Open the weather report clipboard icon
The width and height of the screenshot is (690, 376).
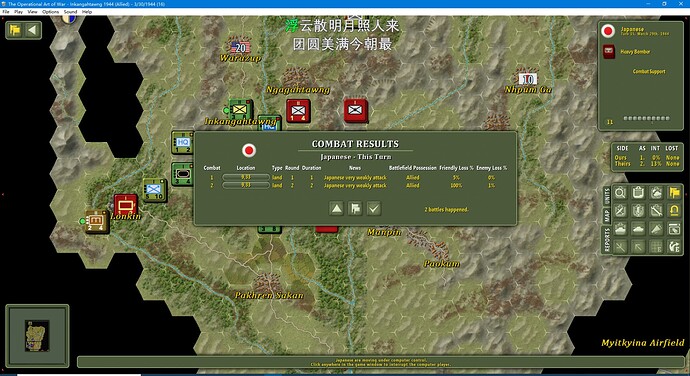pyautogui.click(x=656, y=192)
